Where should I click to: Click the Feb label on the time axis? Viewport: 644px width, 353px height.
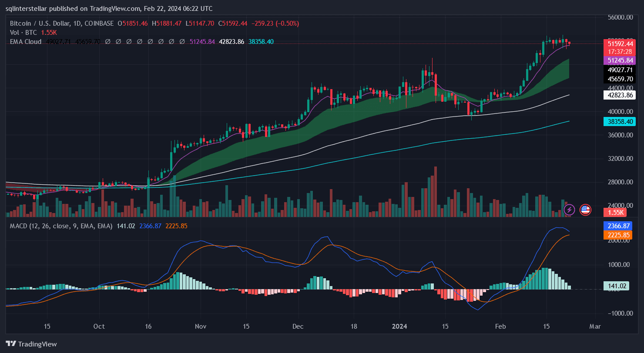pyautogui.click(x=500, y=326)
